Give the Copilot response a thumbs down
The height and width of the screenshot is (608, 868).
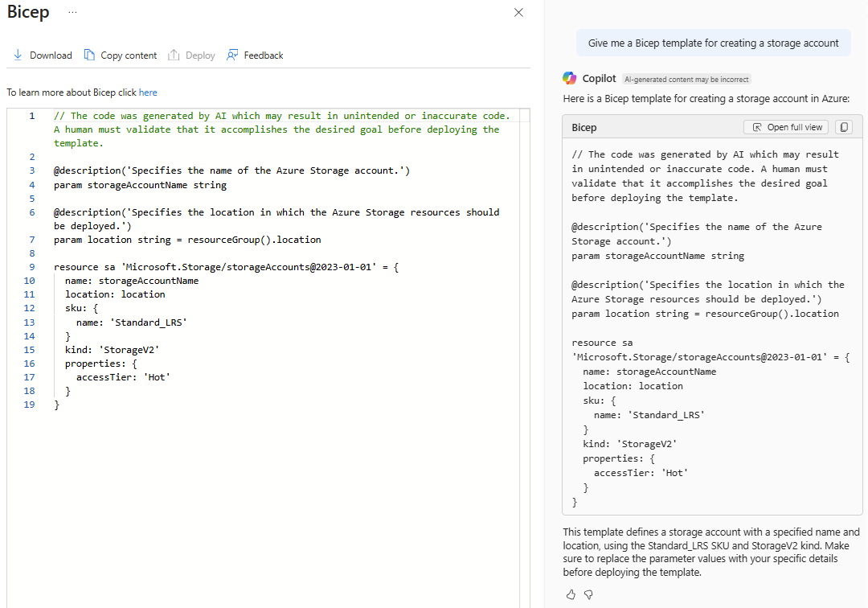point(588,594)
